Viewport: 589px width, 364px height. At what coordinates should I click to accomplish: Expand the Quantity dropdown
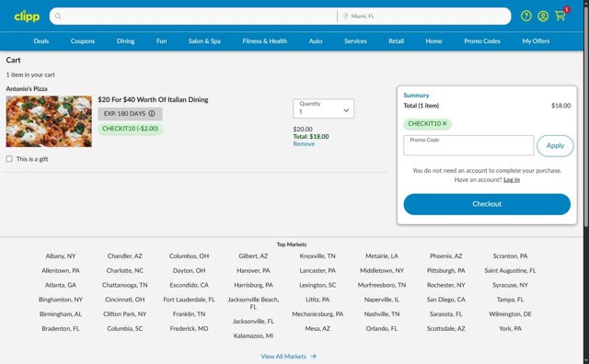[x=323, y=108]
